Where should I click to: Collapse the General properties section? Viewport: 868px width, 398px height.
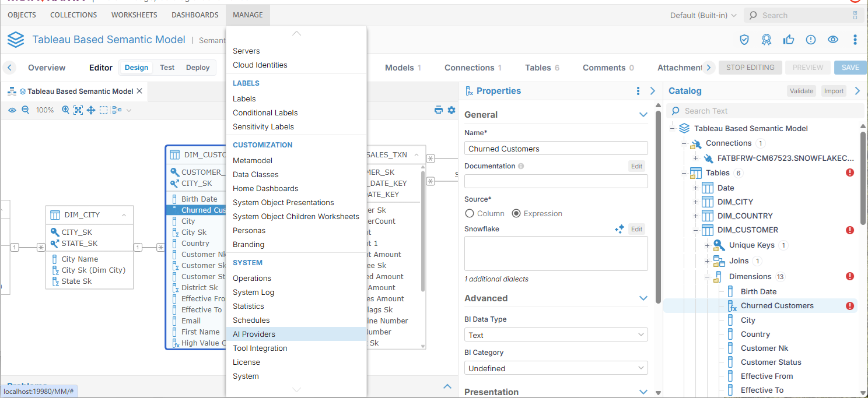pyautogui.click(x=643, y=115)
